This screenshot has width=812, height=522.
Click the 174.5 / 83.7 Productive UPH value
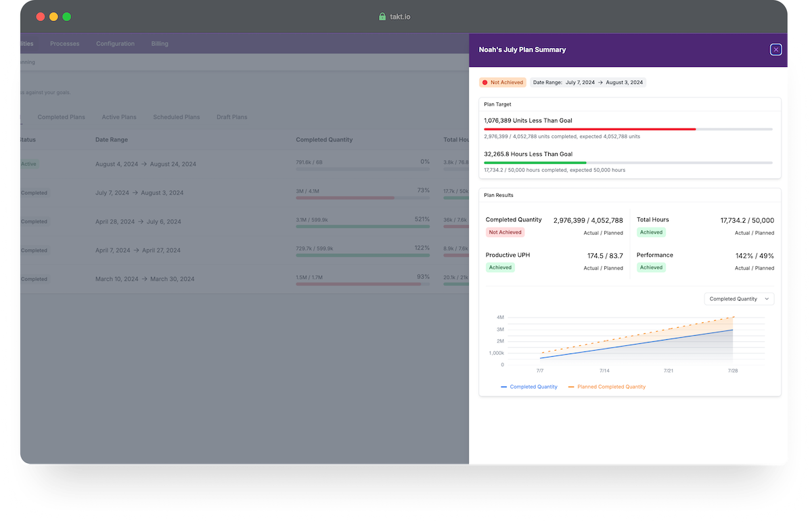(605, 256)
